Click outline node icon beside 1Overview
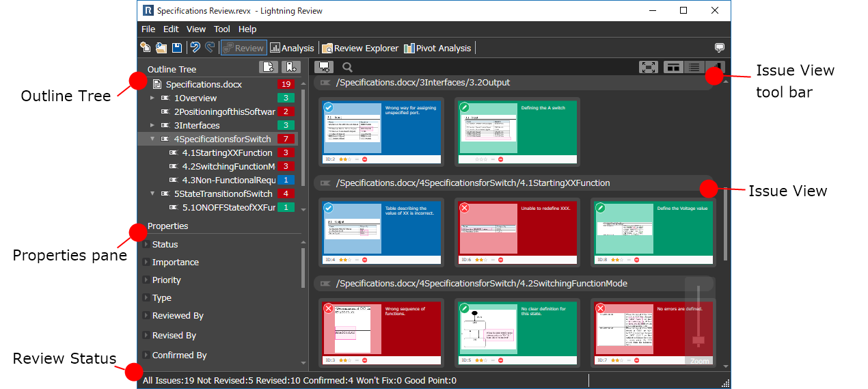The width and height of the screenshot is (868, 389). pyautogui.click(x=165, y=98)
